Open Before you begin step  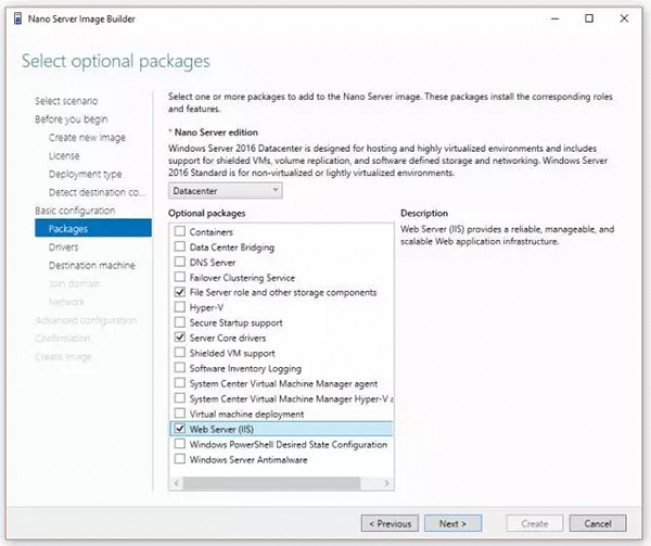(71, 119)
